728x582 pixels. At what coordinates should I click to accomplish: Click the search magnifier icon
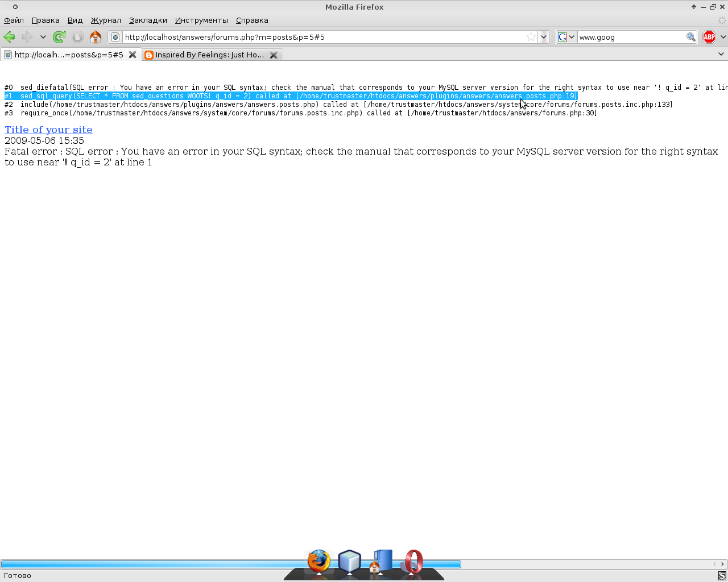[x=690, y=37]
